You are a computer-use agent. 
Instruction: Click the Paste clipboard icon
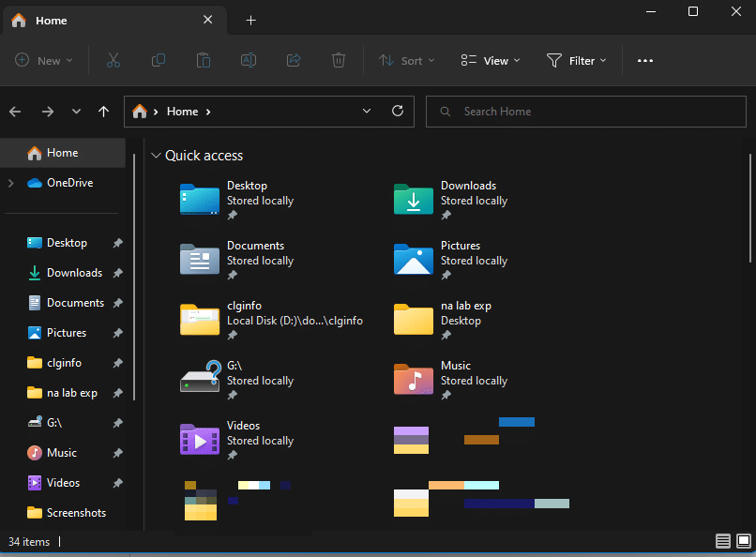(203, 61)
